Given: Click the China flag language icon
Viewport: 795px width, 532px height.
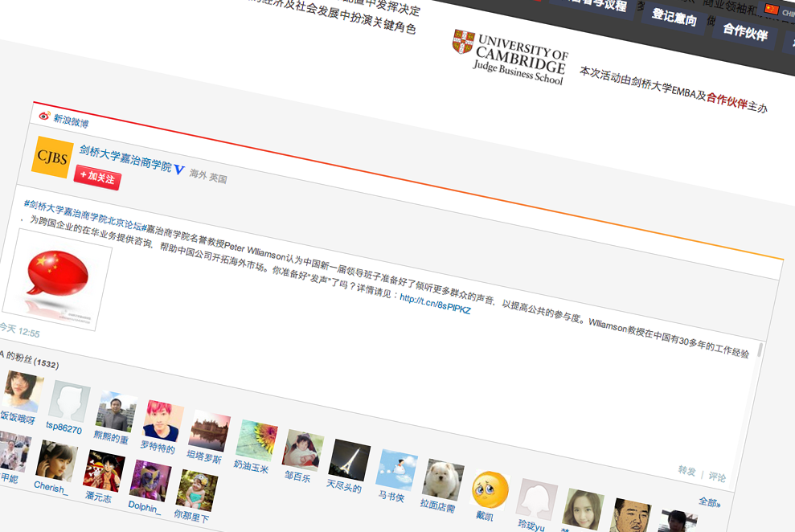Looking at the screenshot, I should [772, 9].
